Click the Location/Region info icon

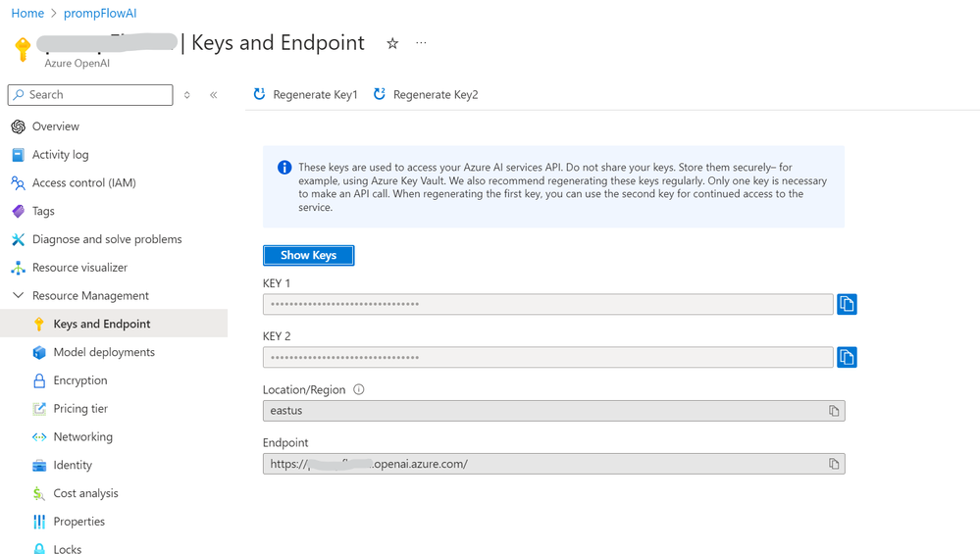[x=359, y=389]
